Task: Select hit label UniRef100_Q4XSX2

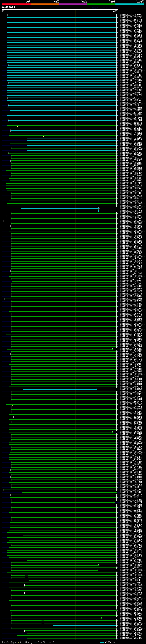Action: [x=131, y=213]
